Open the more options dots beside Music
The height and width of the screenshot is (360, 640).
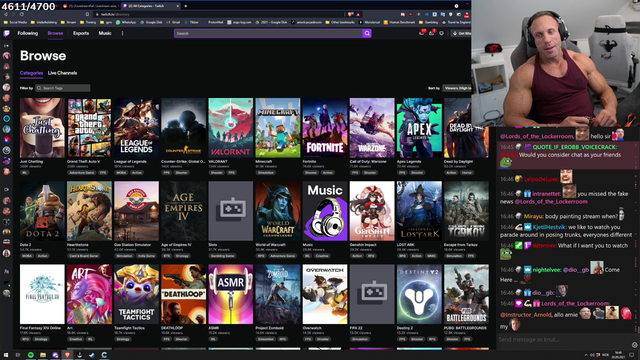point(122,33)
